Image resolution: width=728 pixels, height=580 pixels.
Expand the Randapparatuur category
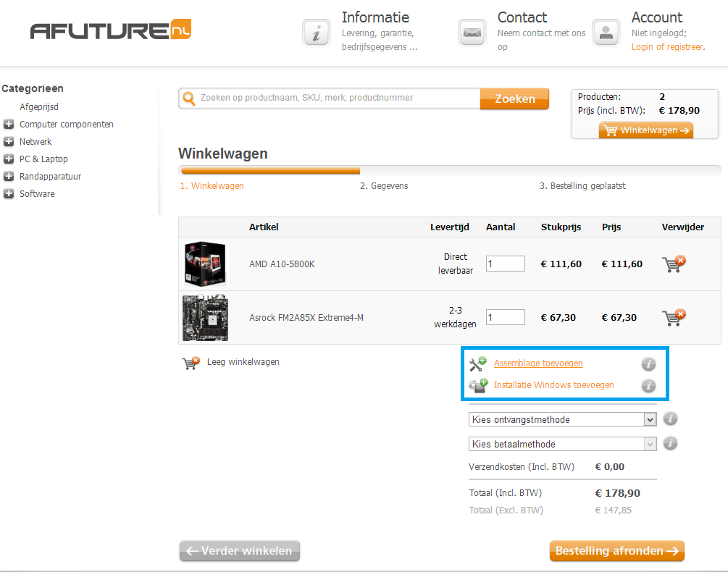point(9,177)
